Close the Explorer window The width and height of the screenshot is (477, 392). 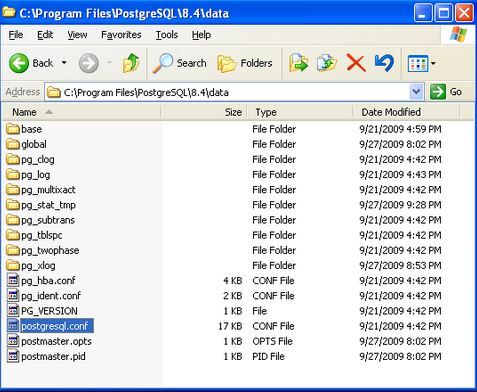tap(464, 13)
